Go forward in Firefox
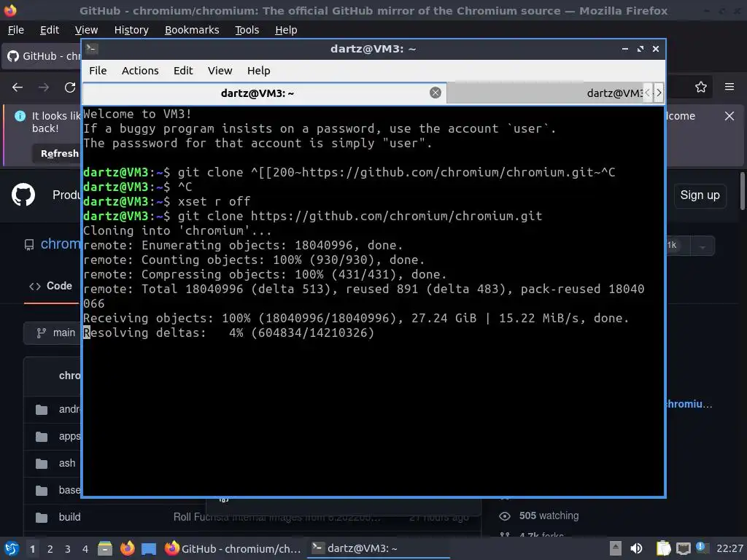Image resolution: width=747 pixels, height=560 pixels. point(44,87)
